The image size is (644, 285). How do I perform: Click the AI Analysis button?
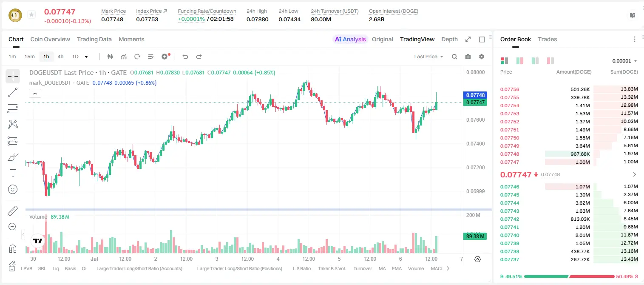350,39
